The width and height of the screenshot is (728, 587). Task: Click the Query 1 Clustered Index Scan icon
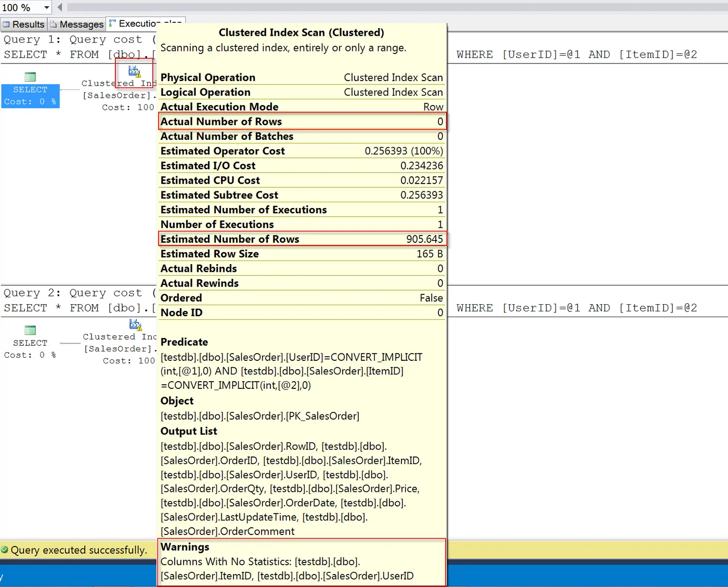pyautogui.click(x=135, y=72)
